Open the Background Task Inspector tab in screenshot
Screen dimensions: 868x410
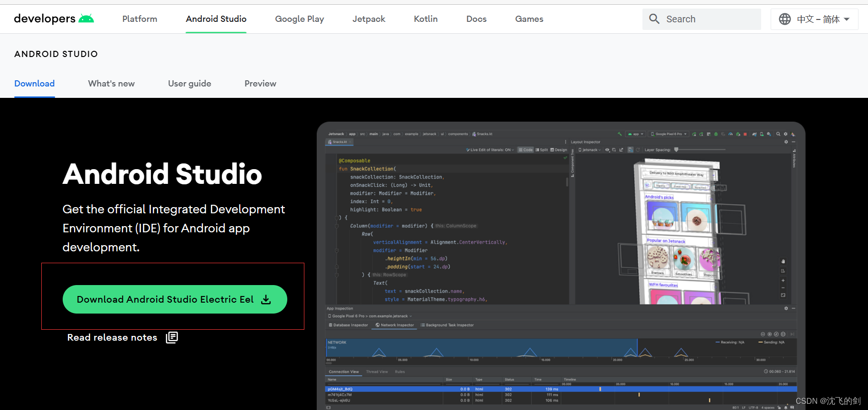click(x=447, y=325)
